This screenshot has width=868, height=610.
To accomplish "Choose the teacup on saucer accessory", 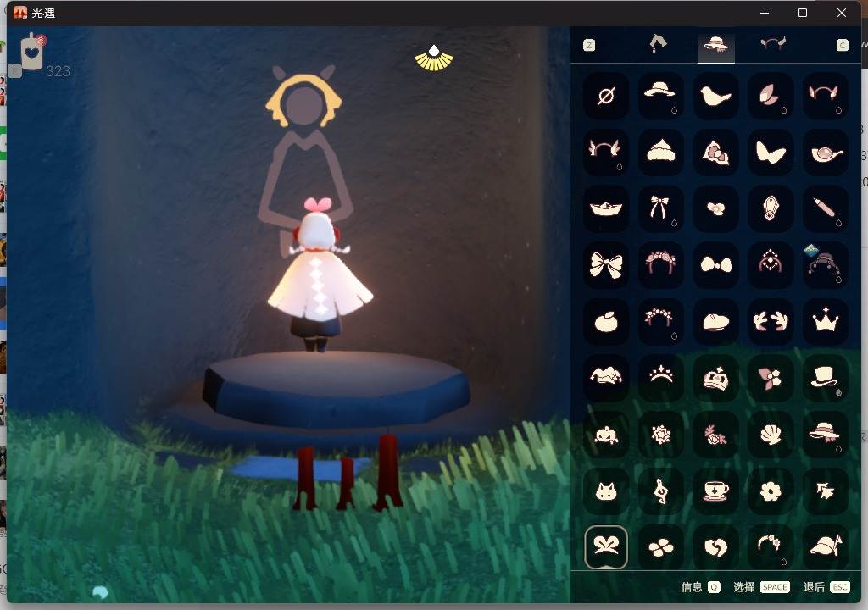I will tap(715, 491).
